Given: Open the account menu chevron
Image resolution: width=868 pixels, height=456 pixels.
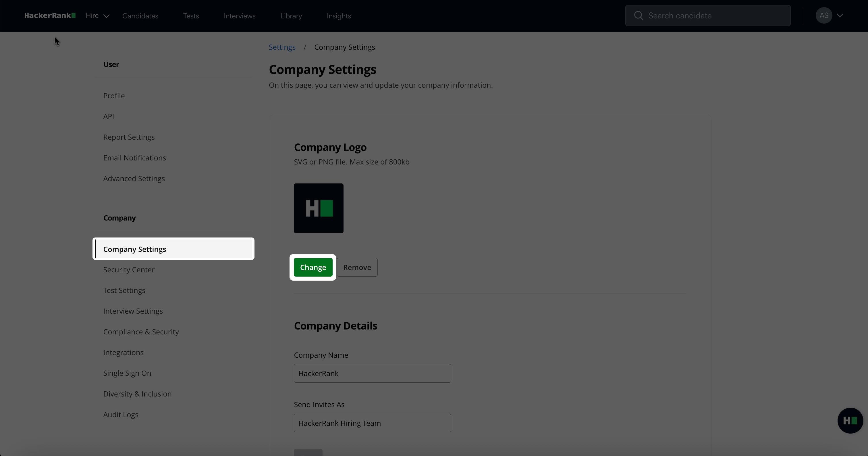Looking at the screenshot, I should (840, 16).
